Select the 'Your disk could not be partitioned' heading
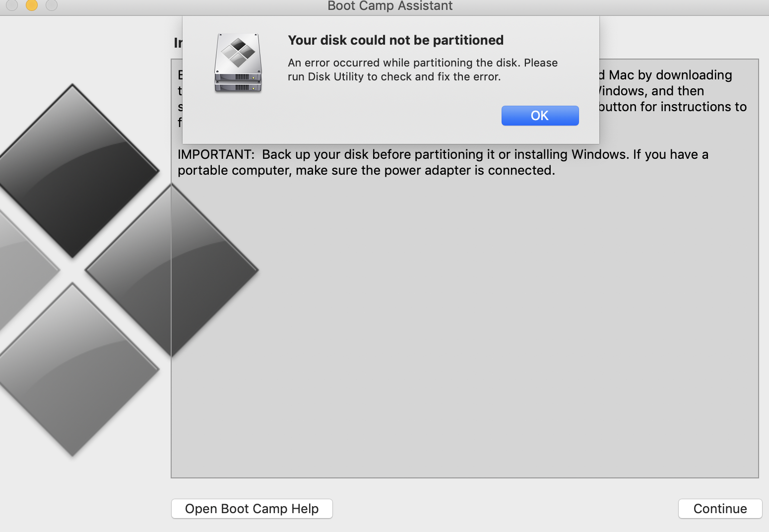This screenshot has height=532, width=769. 396,40
